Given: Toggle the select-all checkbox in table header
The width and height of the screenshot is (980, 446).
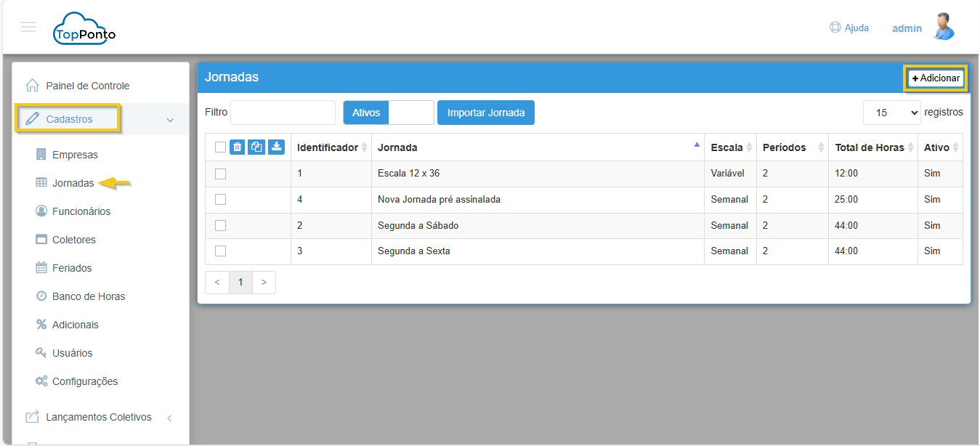Looking at the screenshot, I should (221, 147).
